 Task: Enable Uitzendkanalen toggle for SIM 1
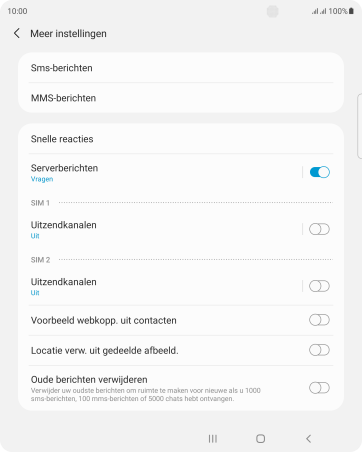click(x=319, y=229)
